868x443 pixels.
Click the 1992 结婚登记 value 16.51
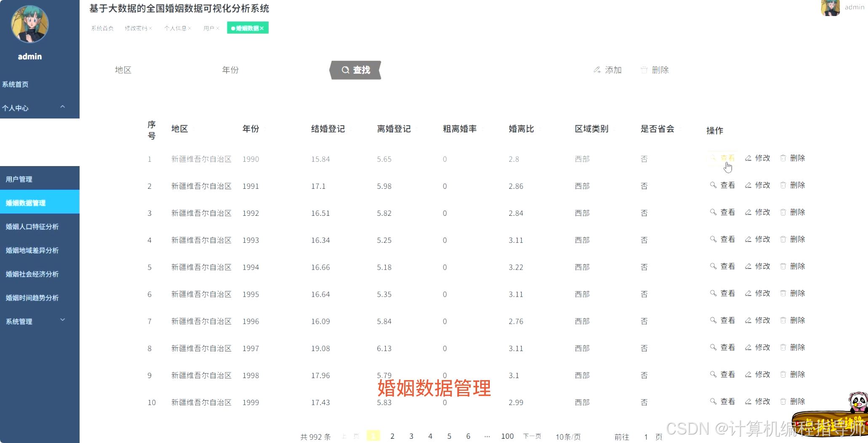click(x=320, y=213)
